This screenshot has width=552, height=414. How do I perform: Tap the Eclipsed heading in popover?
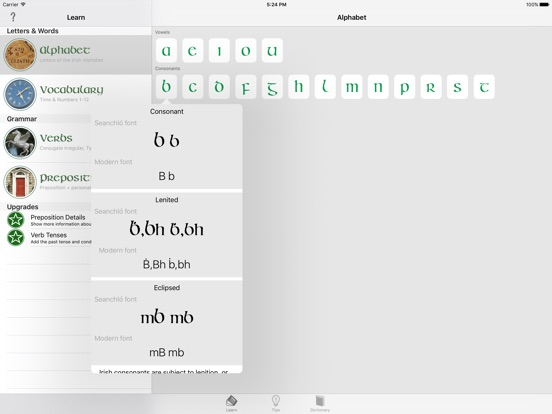pos(167,288)
